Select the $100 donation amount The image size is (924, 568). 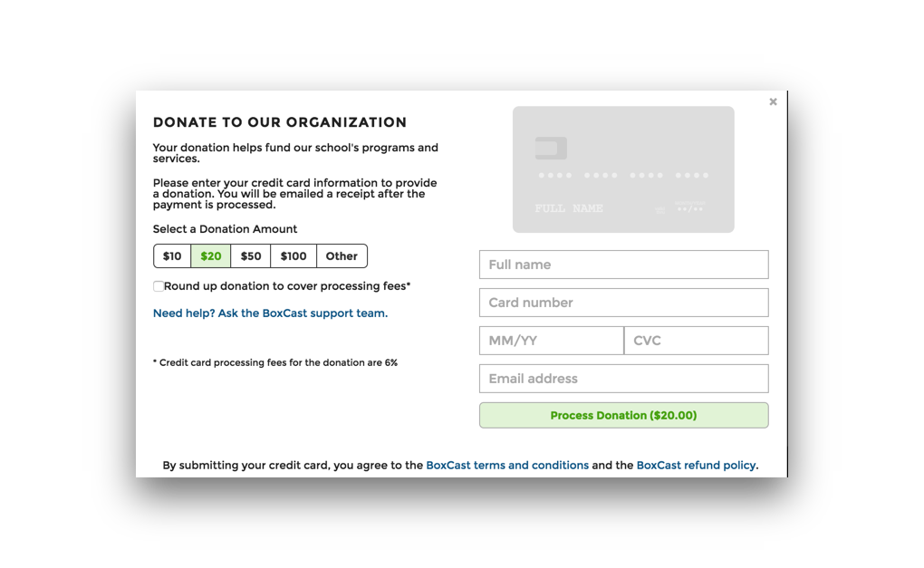[x=294, y=256]
